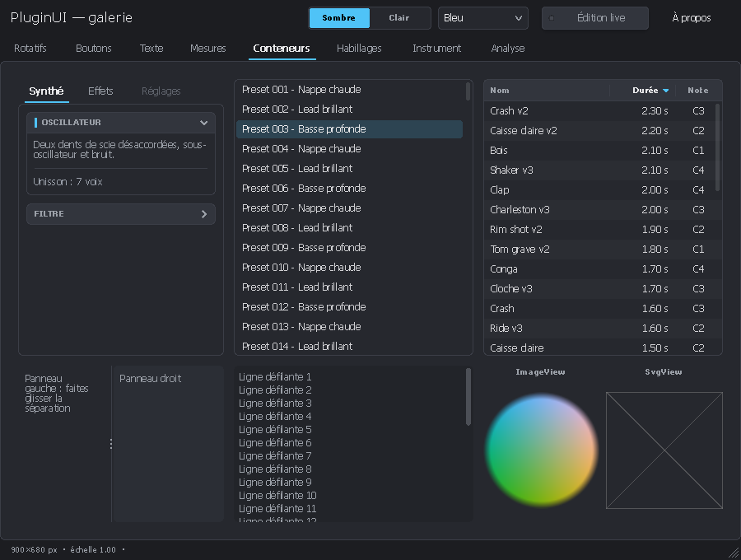
Task: Click the ImageView color wheel image
Action: pos(542,450)
